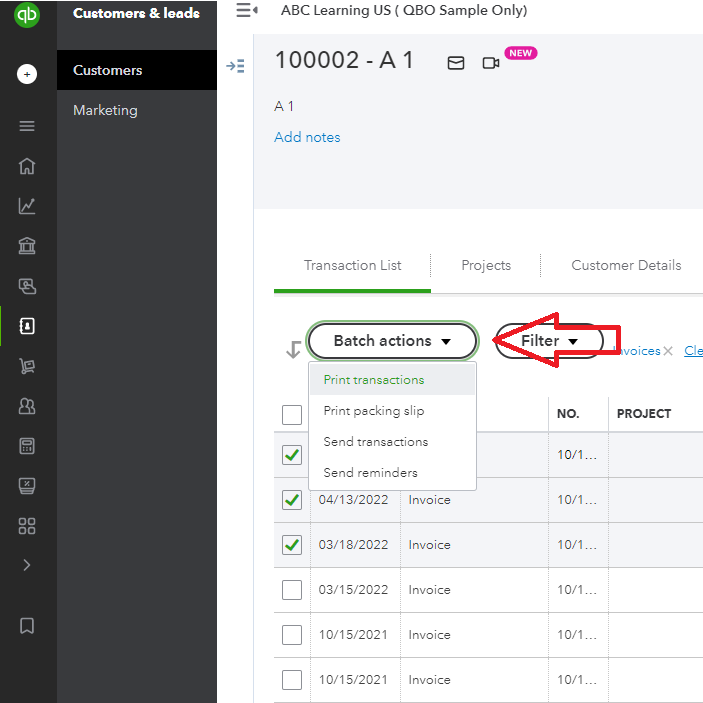Check the 03/15/2022 invoice checkbox
This screenshot has width=703, height=703.
point(292,590)
